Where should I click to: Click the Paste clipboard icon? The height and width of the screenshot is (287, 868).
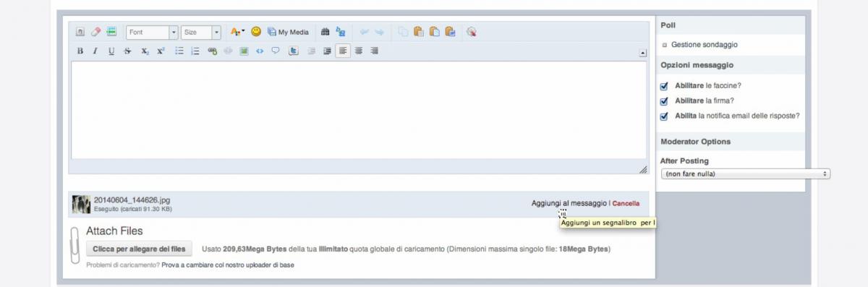coord(419,32)
